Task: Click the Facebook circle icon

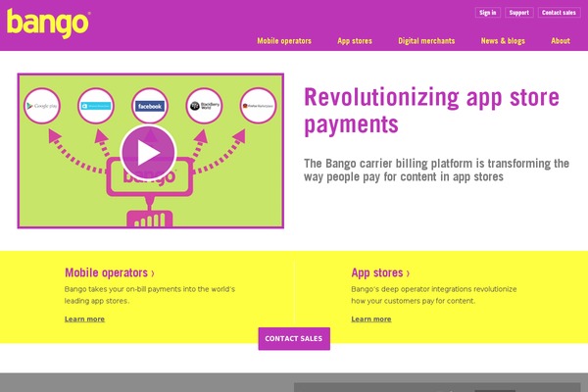Action: 149,105
